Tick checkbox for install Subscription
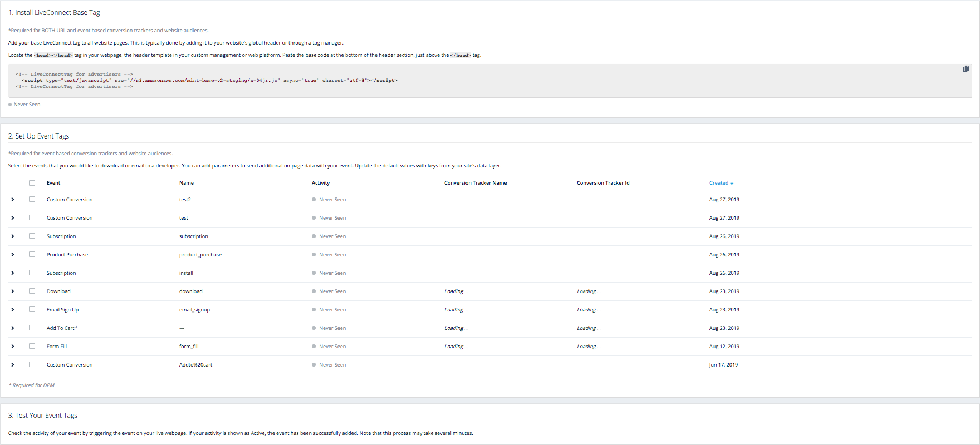The image size is (980, 445). coord(32,273)
